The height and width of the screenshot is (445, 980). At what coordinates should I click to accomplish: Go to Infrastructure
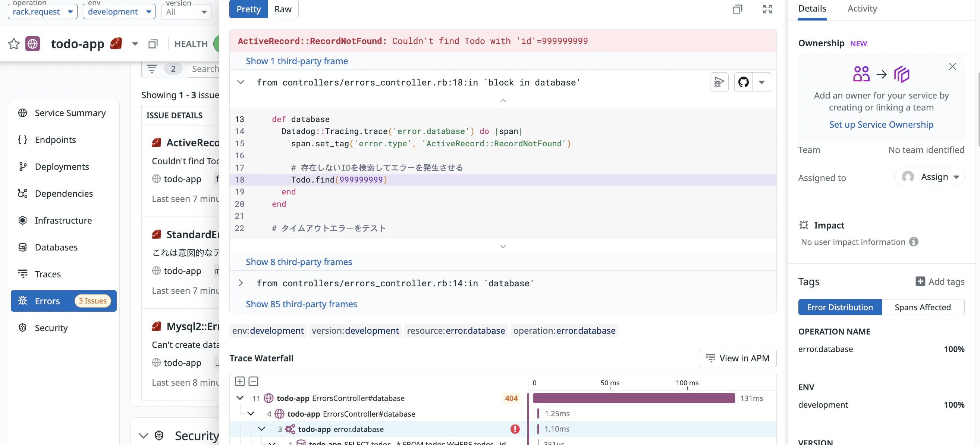63,220
